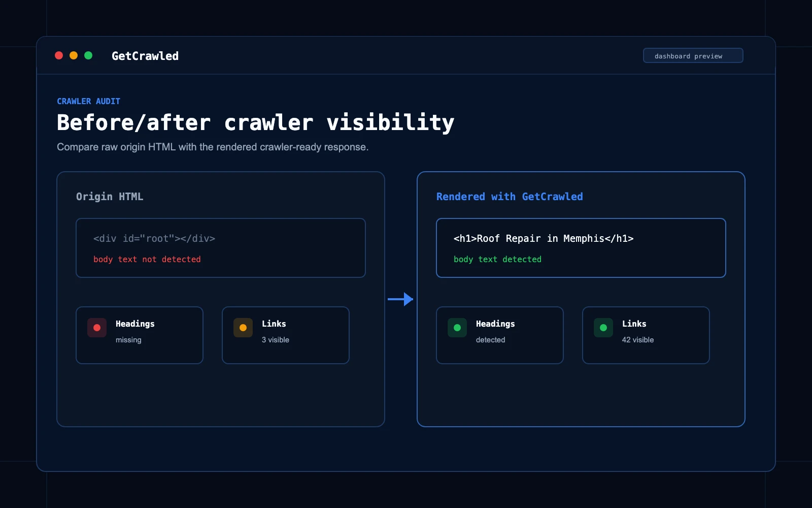Screen dimensions: 812x508
Task: Click the body text not detected status
Action: (147, 259)
